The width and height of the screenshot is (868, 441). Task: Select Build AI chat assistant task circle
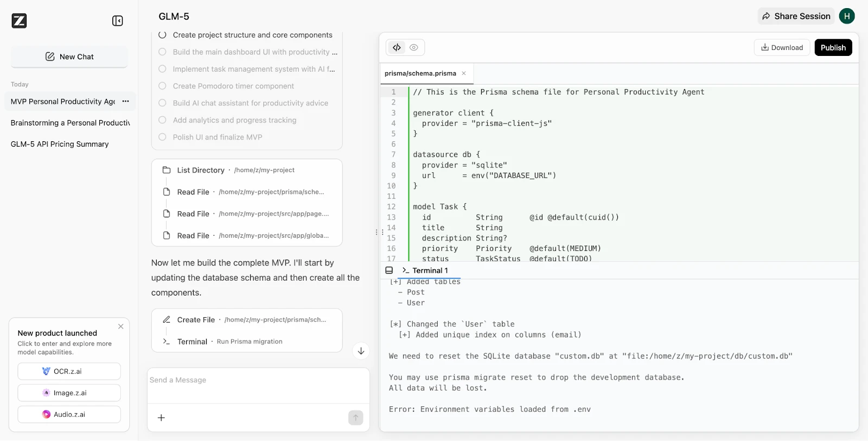162,103
